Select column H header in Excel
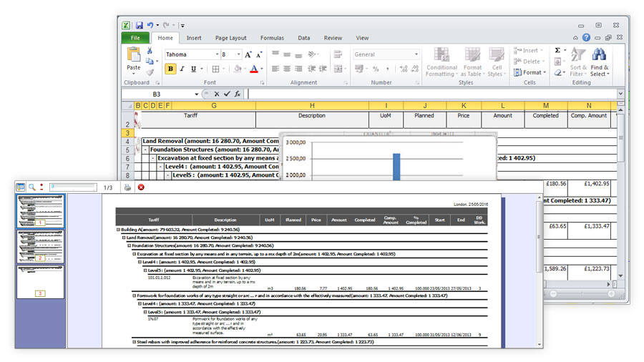Screen dimensions: 644x362 click(312, 105)
